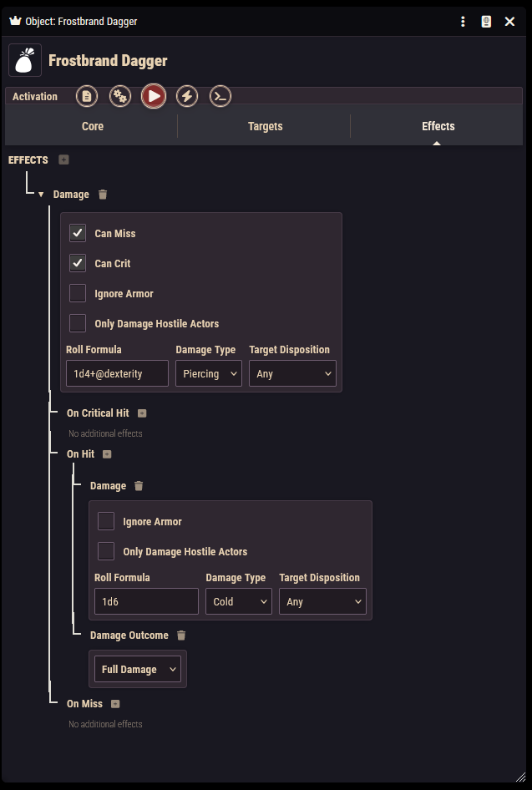This screenshot has height=790, width=532.
Task: Open the terminal prompt activation icon
Action: (220, 96)
